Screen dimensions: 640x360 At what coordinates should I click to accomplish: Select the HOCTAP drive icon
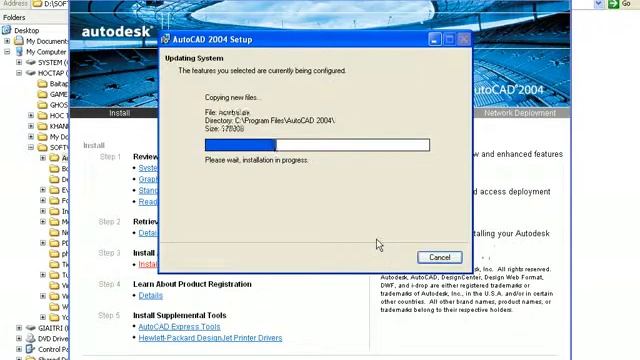(31, 73)
